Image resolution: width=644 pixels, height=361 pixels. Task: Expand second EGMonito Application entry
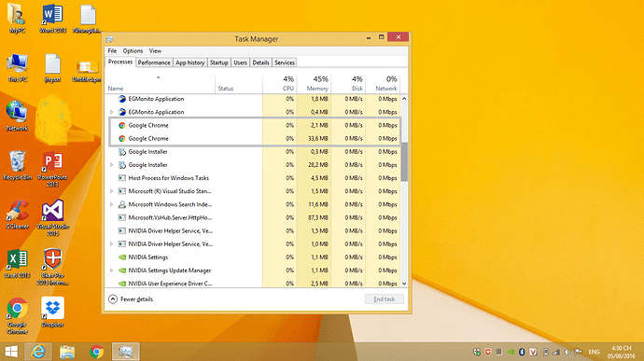pos(111,112)
